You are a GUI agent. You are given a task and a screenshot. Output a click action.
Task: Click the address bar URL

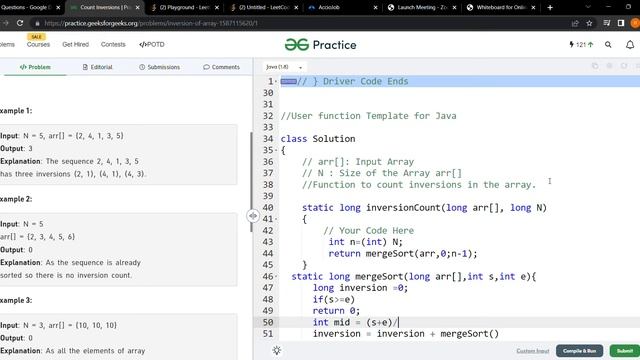pyautogui.click(x=151, y=23)
